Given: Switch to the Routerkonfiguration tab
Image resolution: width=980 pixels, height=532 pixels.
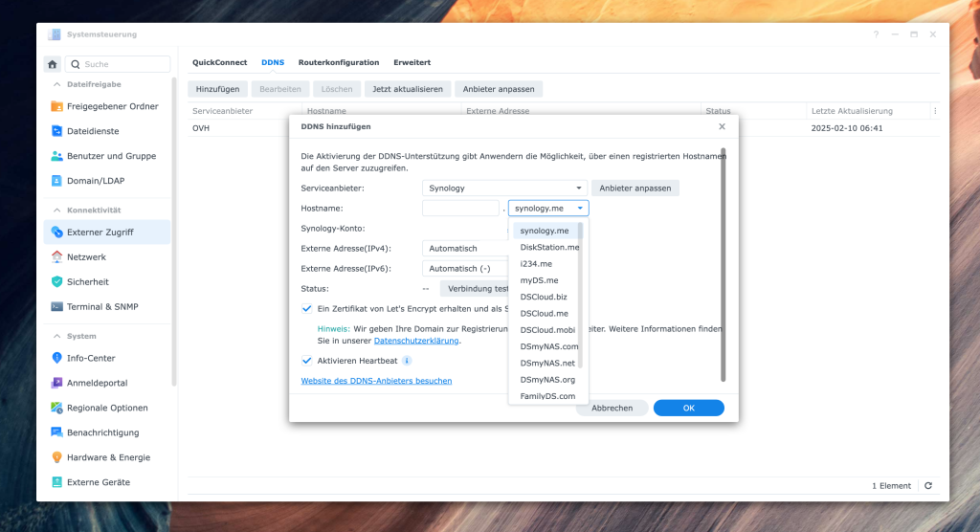Looking at the screenshot, I should (339, 62).
